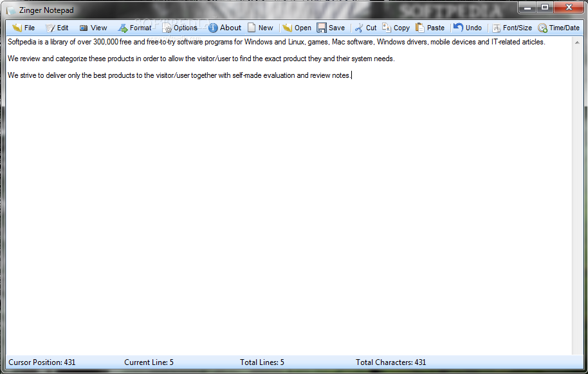Screen dimensions: 588x374
Task: Click the About info icon
Action: [213, 28]
